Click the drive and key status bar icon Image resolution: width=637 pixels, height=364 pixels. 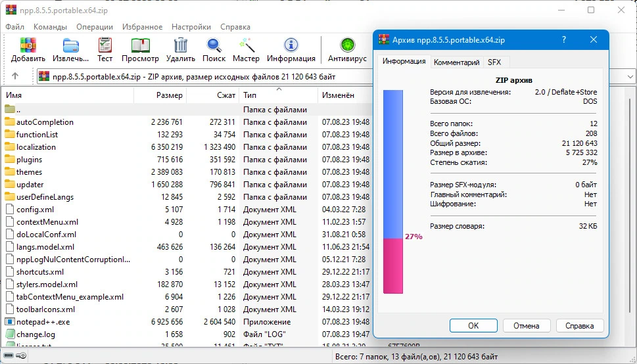(x=15, y=356)
